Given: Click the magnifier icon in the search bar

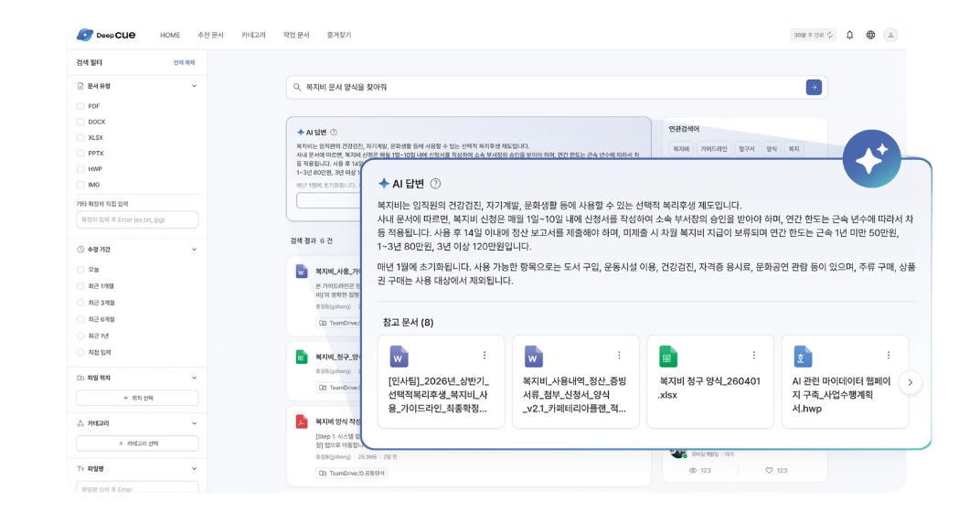Looking at the screenshot, I should pyautogui.click(x=297, y=88).
